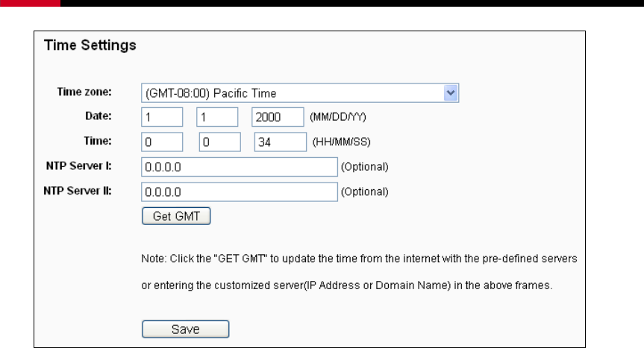Focus the Time hours input field
Viewport: 644px width, 348px height.
click(x=162, y=142)
